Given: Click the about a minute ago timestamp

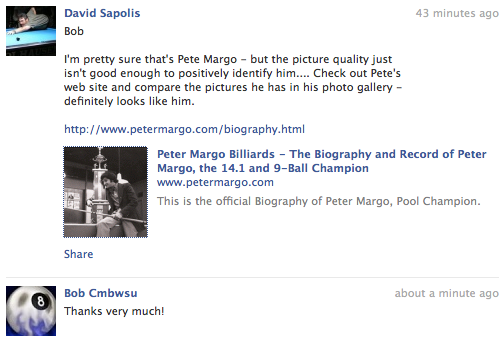Looking at the screenshot, I should pyautogui.click(x=447, y=293).
